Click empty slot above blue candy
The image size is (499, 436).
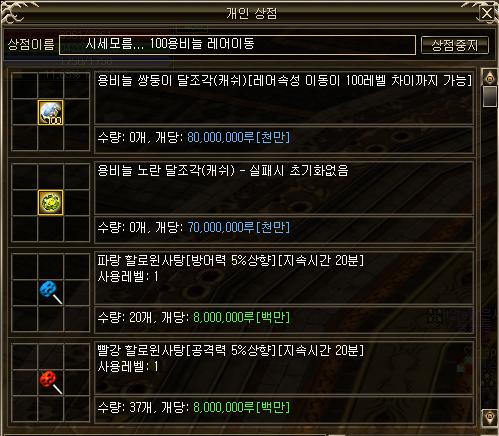(x=50, y=266)
